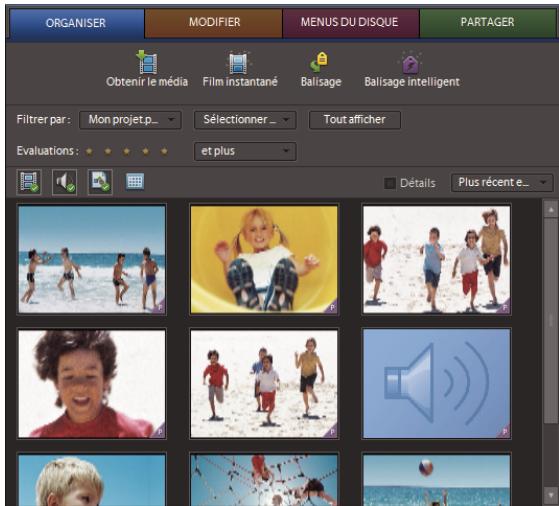Screen dimensions: 559x506
Task: Select the second-row four kids running thumbnail
Action: (x=264, y=384)
